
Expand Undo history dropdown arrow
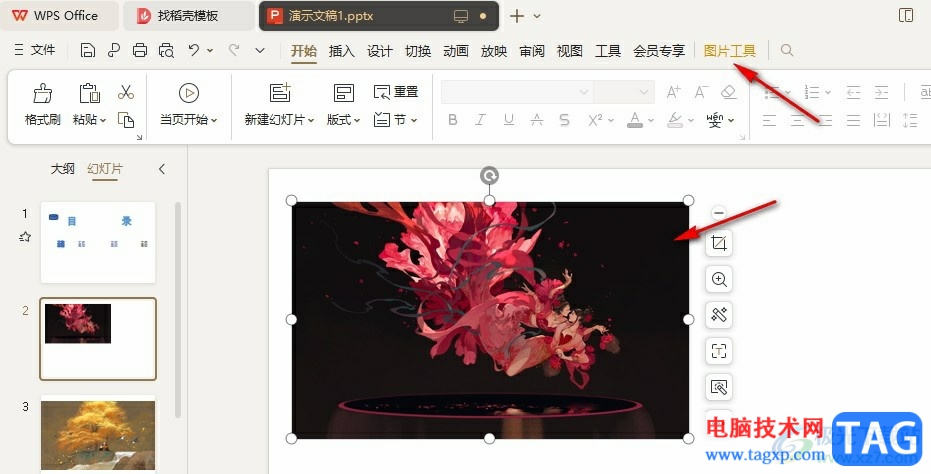tap(210, 50)
